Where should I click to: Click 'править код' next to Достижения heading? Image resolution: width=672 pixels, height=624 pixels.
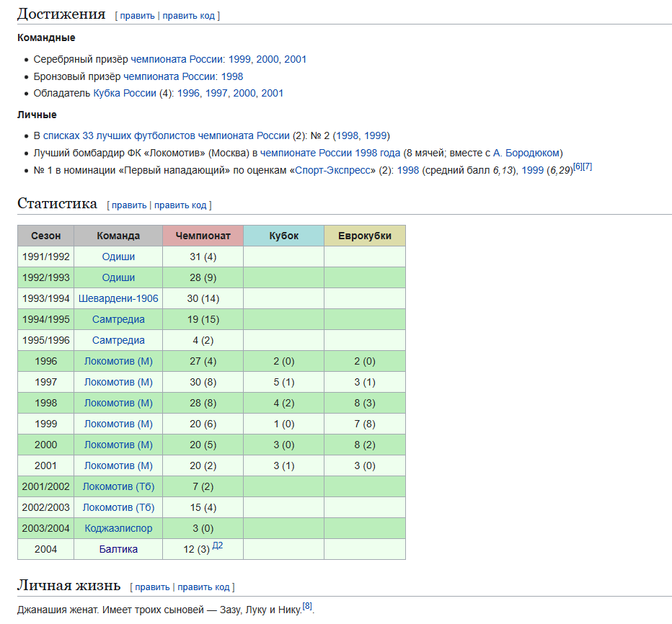(189, 16)
